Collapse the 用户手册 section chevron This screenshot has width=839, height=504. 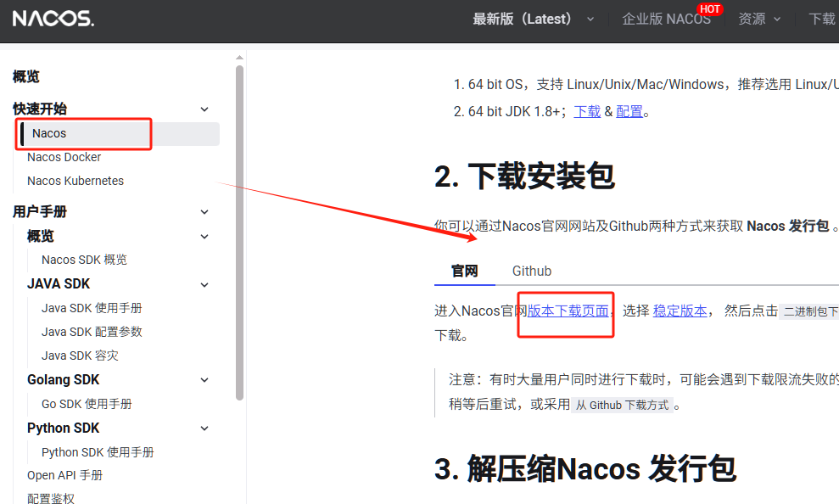(x=204, y=212)
